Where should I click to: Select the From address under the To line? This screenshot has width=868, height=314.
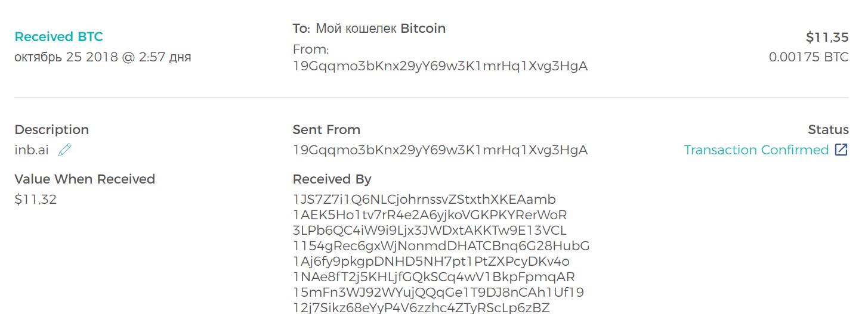click(440, 66)
